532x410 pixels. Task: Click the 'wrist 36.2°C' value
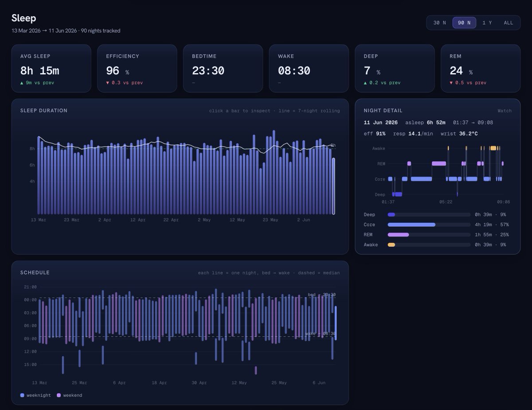click(459, 134)
